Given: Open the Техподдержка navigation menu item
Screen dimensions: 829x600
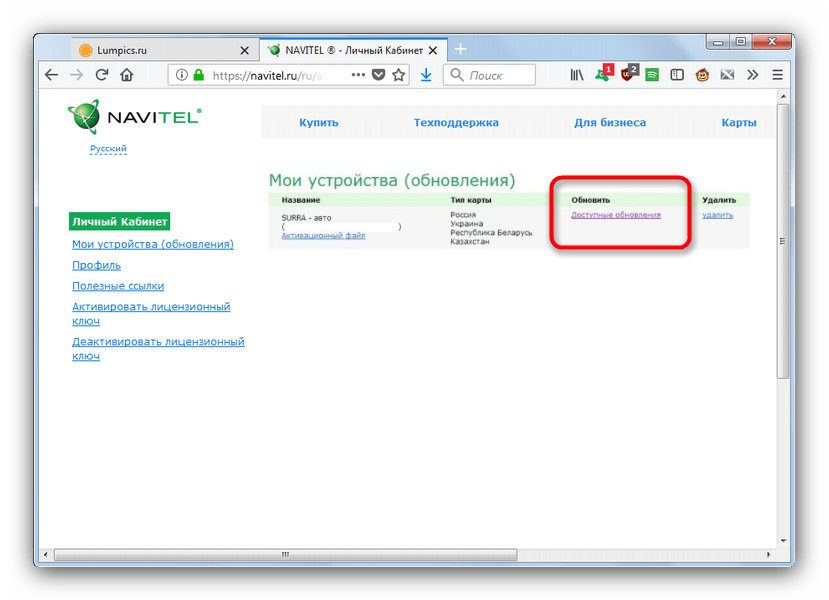Looking at the screenshot, I should pyautogui.click(x=456, y=123).
